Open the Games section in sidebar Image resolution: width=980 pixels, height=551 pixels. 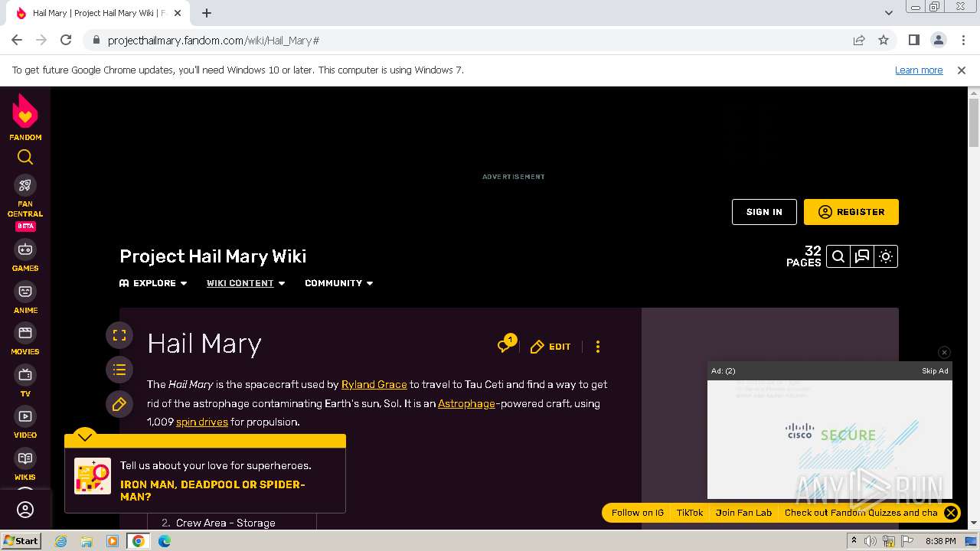click(25, 256)
